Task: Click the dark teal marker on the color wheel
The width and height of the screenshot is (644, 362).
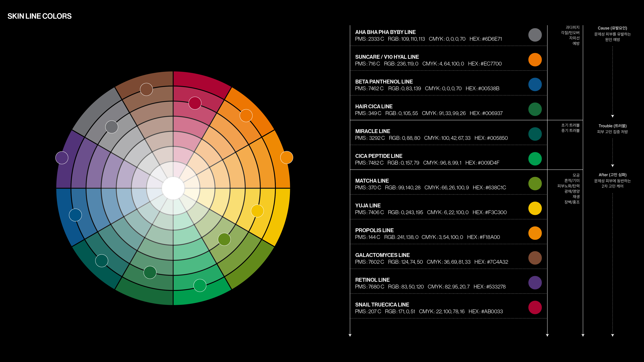Action: point(102,261)
